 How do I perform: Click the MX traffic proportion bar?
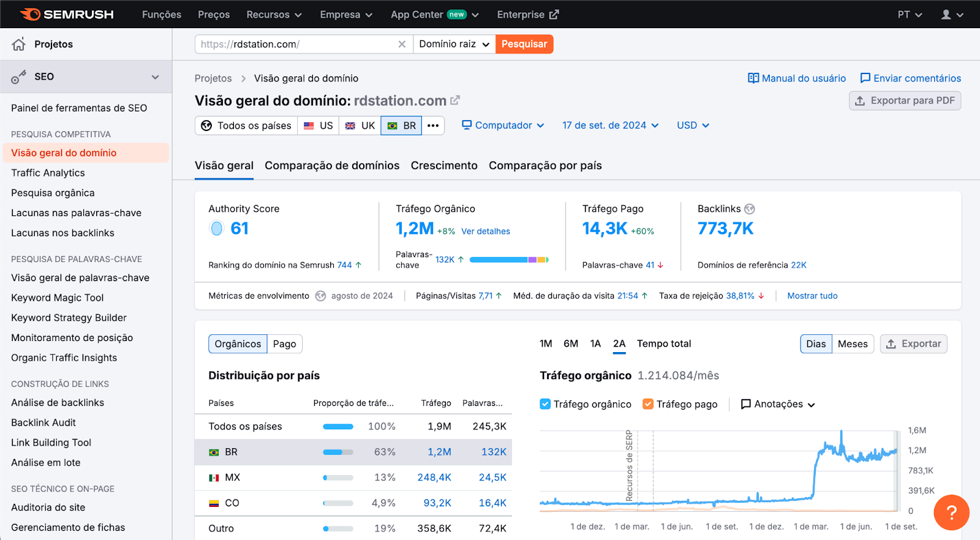(338, 478)
